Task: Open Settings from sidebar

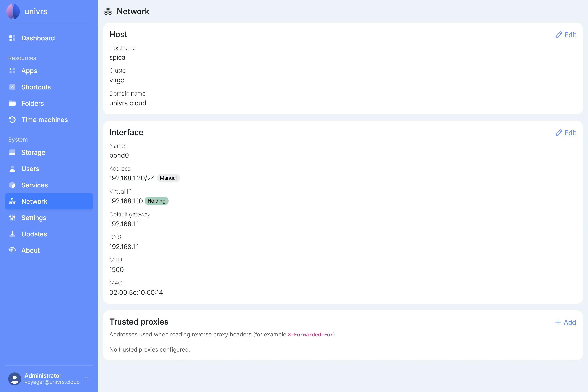Action: (49, 218)
